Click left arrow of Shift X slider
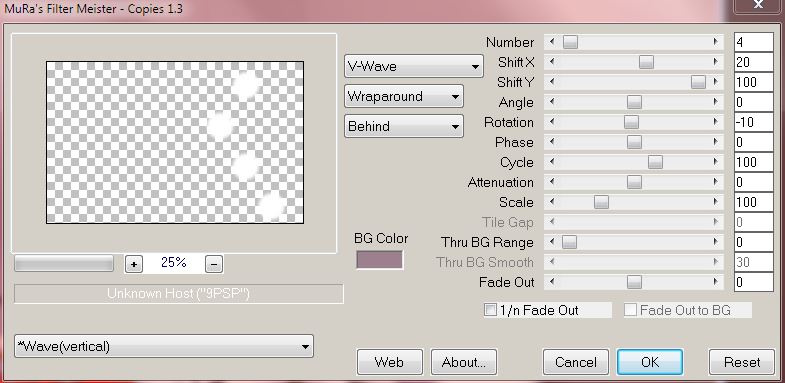This screenshot has width=785, height=383. coord(552,62)
